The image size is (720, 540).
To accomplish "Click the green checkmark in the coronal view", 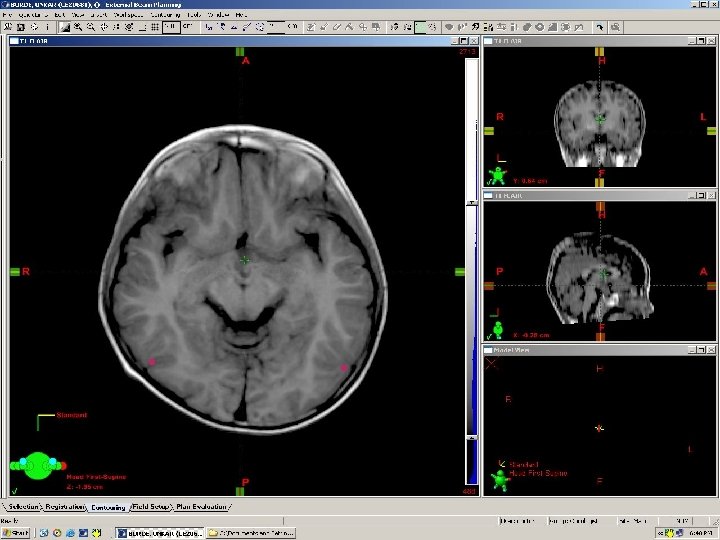I will [x=489, y=182].
